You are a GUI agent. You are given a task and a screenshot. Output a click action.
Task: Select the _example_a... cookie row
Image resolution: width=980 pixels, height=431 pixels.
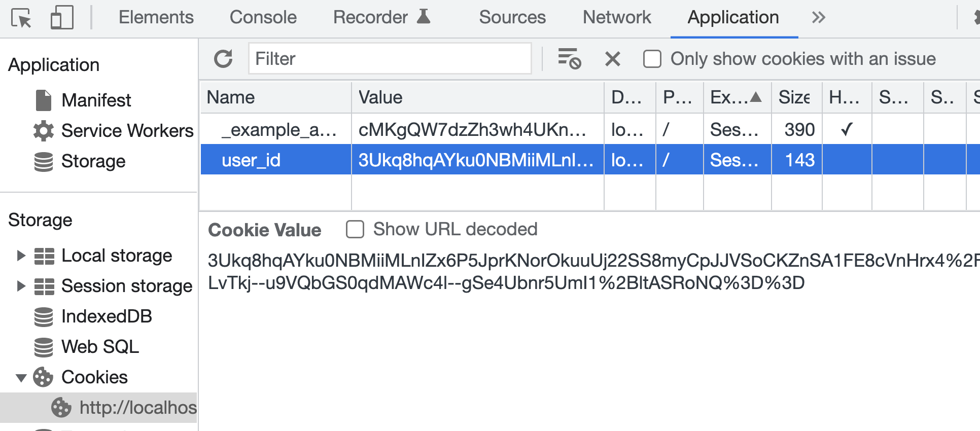tap(279, 130)
